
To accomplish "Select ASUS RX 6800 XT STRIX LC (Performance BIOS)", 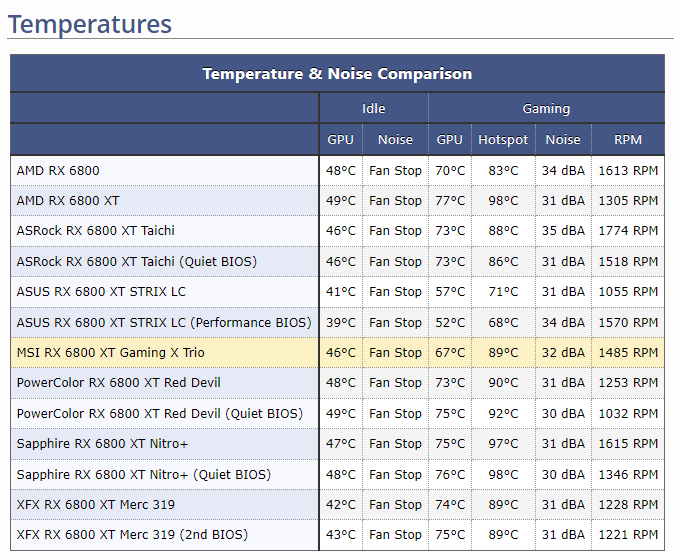I will pos(163,322).
